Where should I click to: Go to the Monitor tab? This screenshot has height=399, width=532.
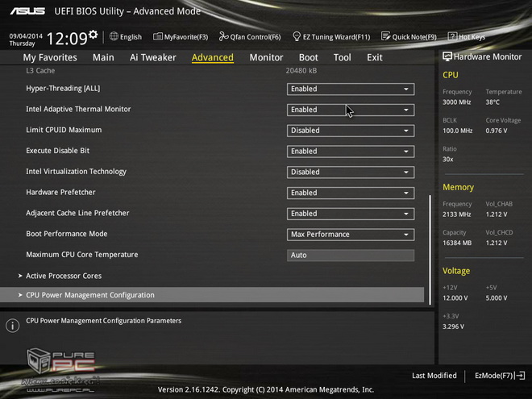[x=266, y=57]
